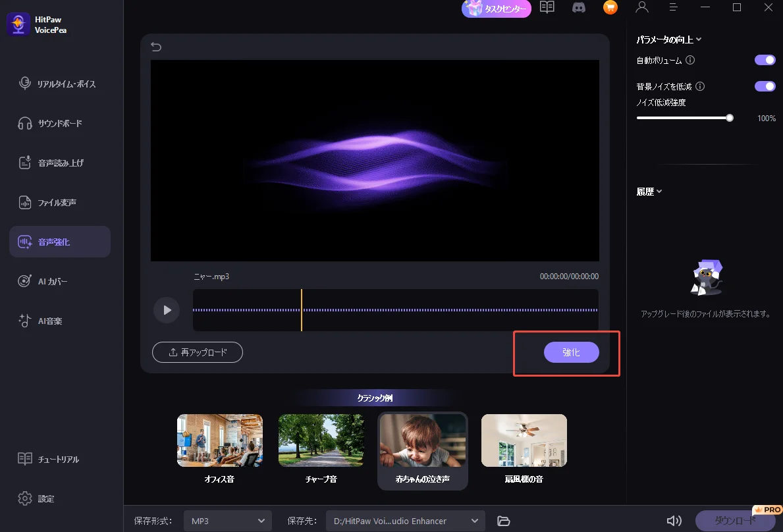This screenshot has width=783, height=532.
Task: Disable the 背景ノイズを低減 switch
Action: pyautogui.click(x=765, y=86)
